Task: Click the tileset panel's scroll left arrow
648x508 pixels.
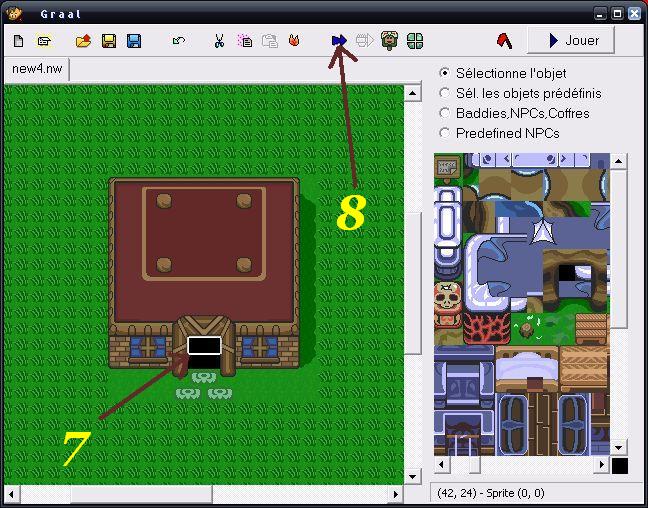Action: (442, 465)
